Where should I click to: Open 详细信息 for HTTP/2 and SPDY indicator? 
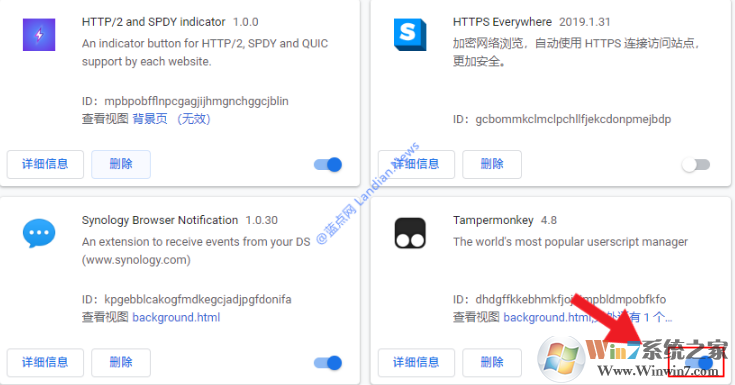[45, 164]
